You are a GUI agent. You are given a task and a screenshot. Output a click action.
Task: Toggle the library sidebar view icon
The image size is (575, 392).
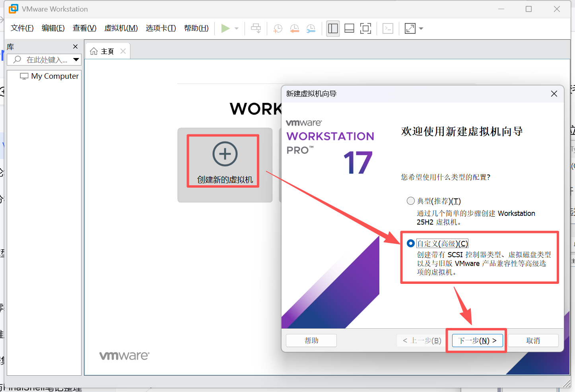pos(333,28)
